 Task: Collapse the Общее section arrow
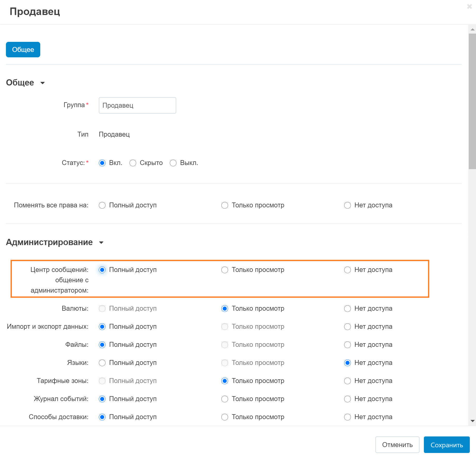(43, 83)
